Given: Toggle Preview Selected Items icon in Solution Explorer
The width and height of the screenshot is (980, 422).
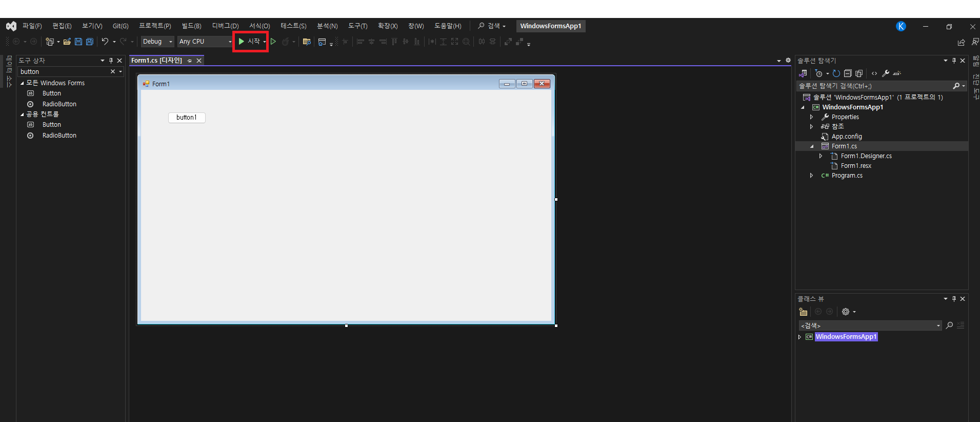Looking at the screenshot, I should (897, 73).
